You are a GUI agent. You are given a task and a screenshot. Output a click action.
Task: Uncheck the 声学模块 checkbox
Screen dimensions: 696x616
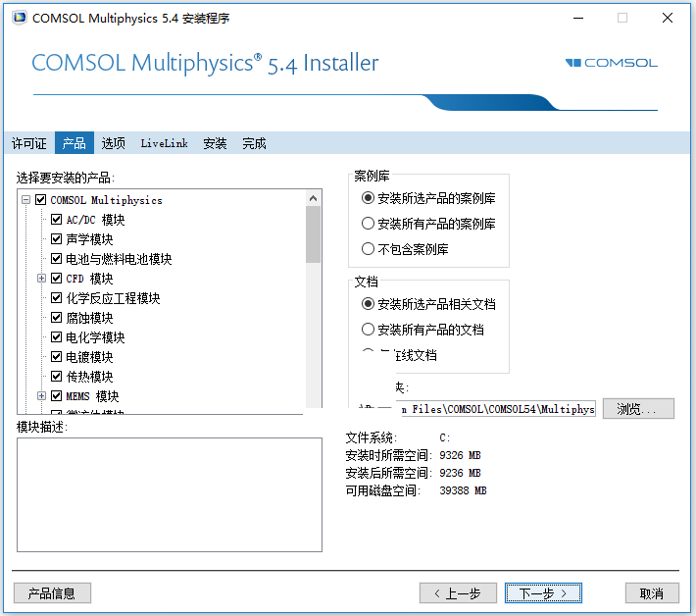tap(57, 239)
